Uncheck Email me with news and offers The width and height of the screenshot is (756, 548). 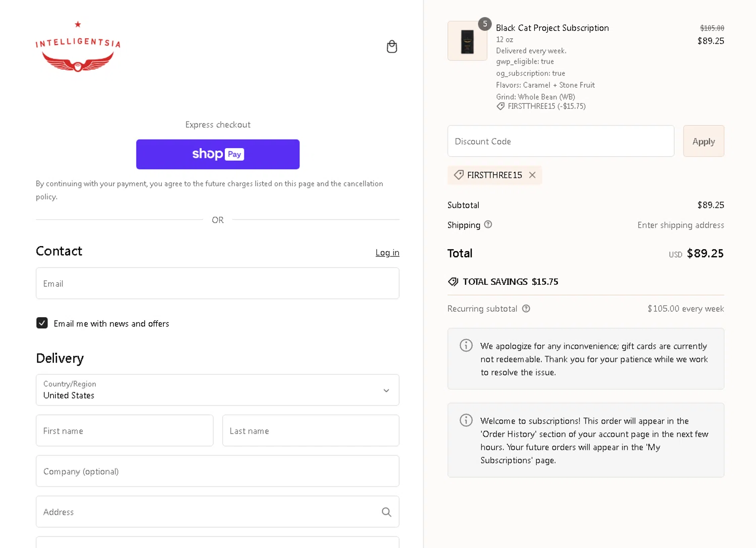42,323
